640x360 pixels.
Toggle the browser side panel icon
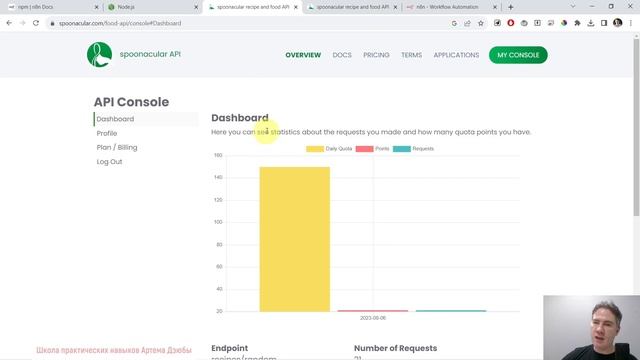pyautogui.click(x=604, y=23)
